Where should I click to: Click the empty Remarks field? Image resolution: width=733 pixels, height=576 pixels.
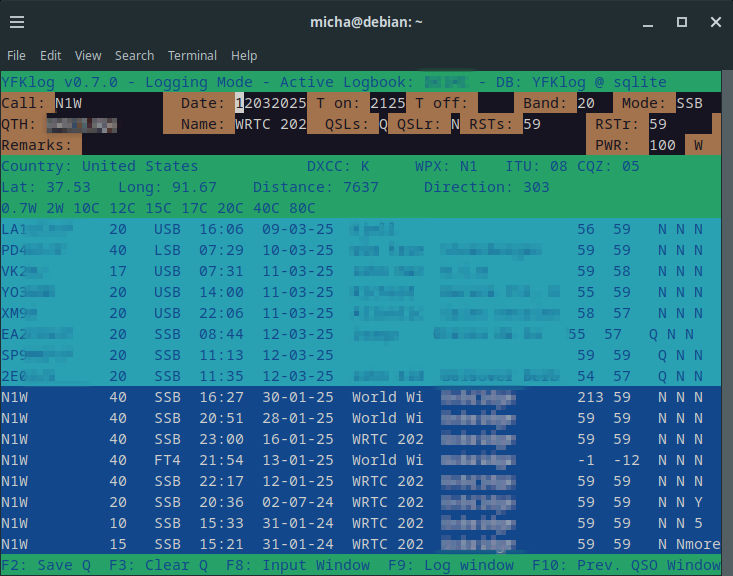(300, 145)
